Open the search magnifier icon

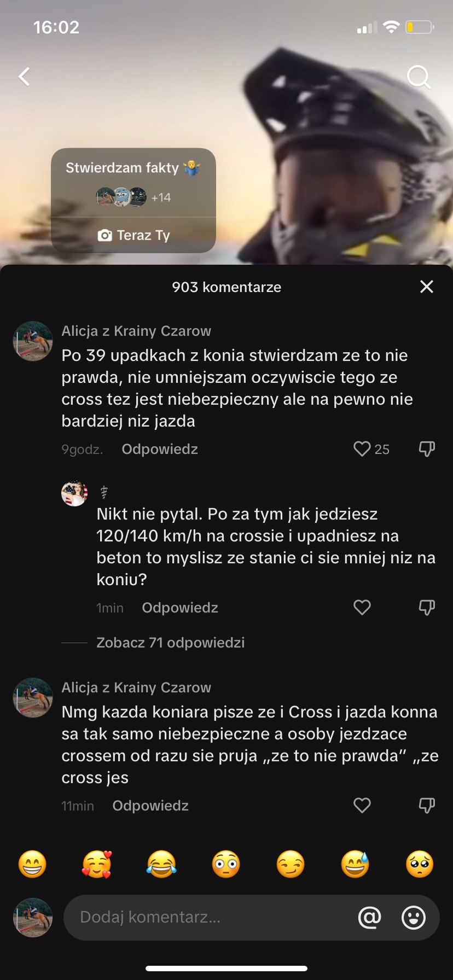pos(419,77)
